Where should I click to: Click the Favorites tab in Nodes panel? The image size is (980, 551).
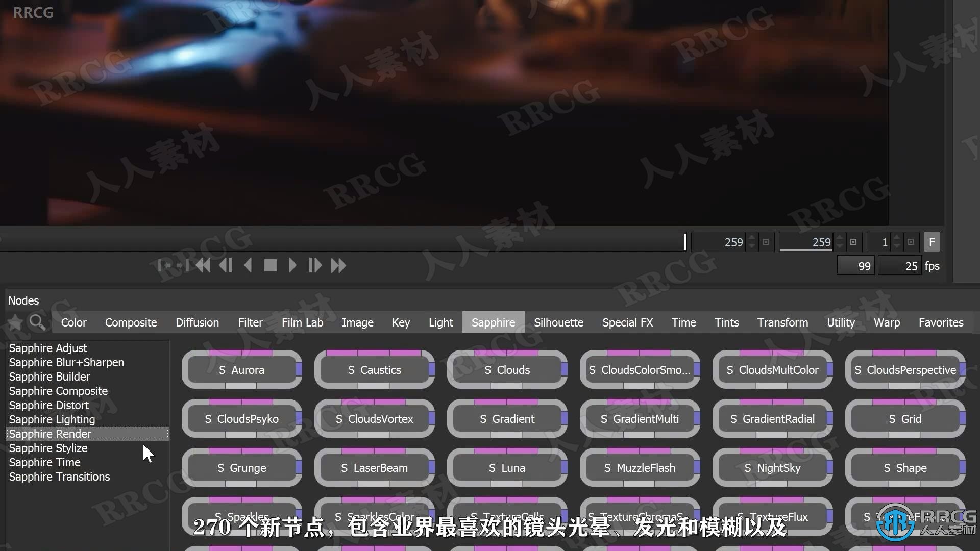941,322
